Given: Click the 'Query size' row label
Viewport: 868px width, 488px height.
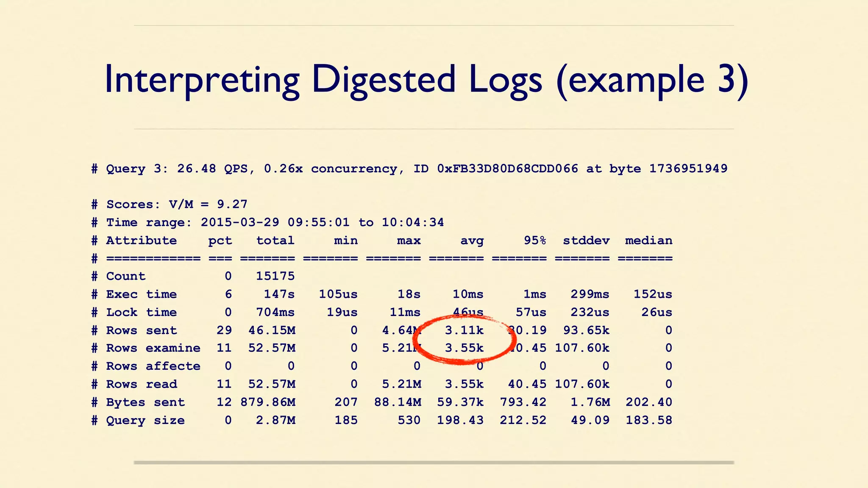Looking at the screenshot, I should click(x=145, y=421).
